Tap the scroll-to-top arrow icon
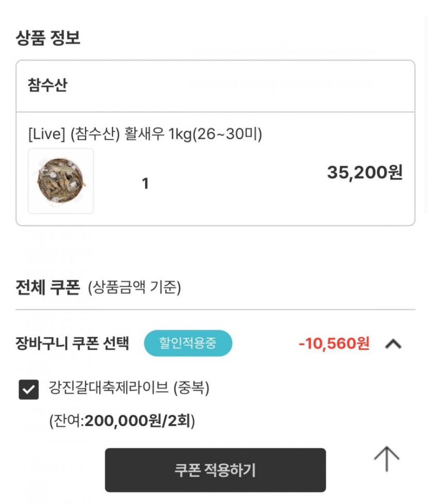Image resolution: width=431 pixels, height=504 pixels. pyautogui.click(x=387, y=458)
